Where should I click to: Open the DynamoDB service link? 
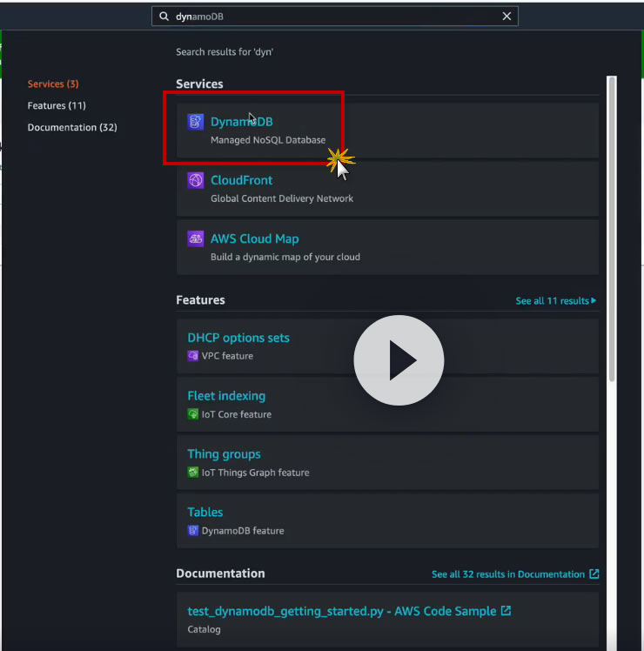tap(242, 122)
